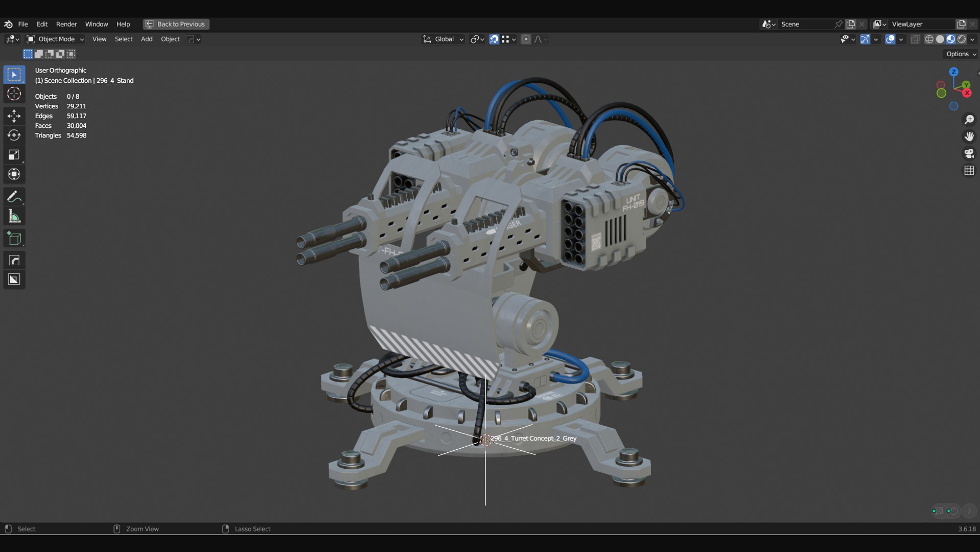Open the Edit menu

[x=42, y=24]
